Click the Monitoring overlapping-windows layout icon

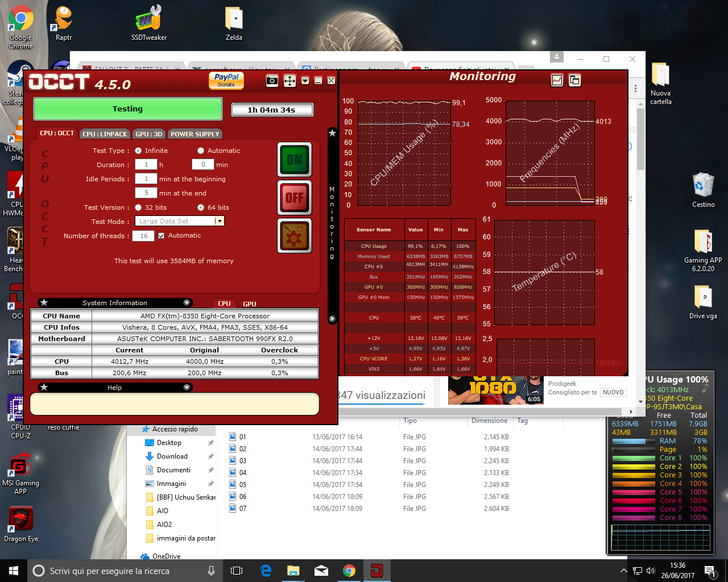575,80
